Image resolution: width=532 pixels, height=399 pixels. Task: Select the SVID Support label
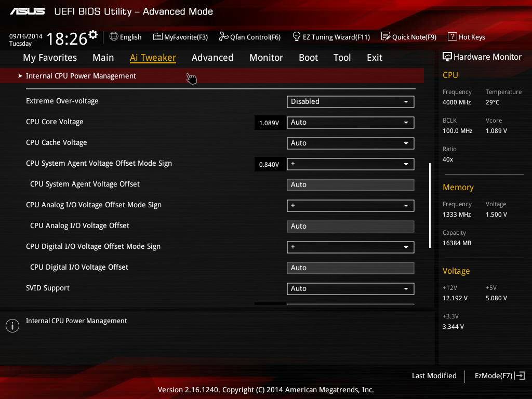point(47,288)
